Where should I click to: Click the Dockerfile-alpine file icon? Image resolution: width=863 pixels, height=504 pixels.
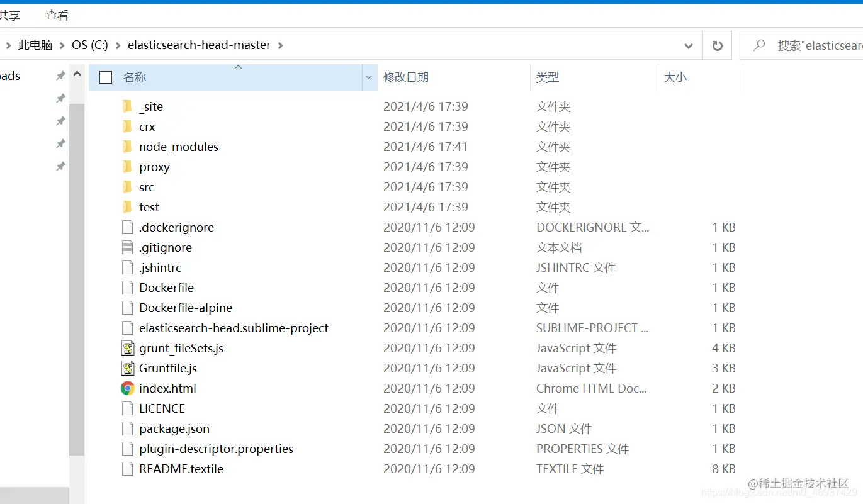[x=128, y=308]
